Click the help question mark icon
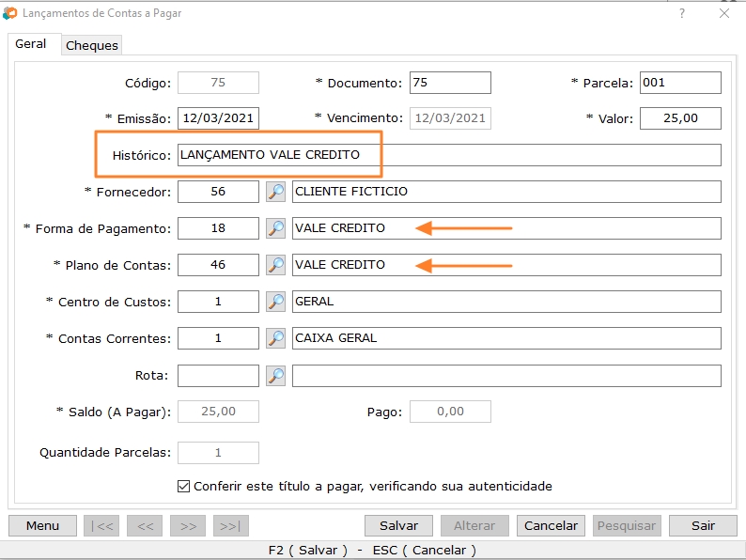Screen dimensions: 746x560 click(682, 13)
